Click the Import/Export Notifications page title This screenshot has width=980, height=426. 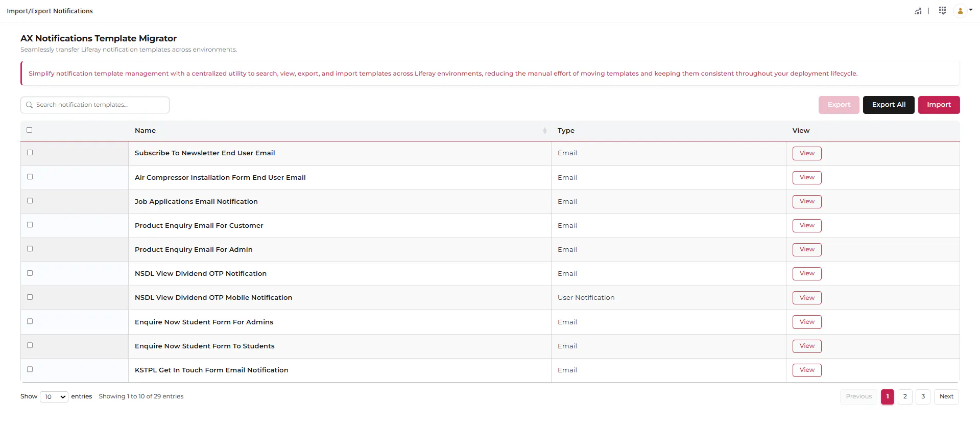click(50, 11)
